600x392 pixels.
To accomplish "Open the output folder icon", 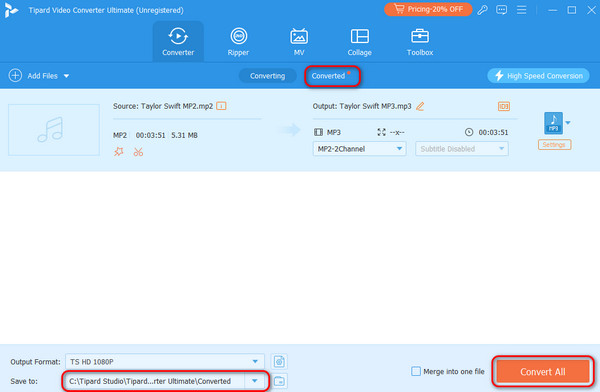I will [x=279, y=381].
